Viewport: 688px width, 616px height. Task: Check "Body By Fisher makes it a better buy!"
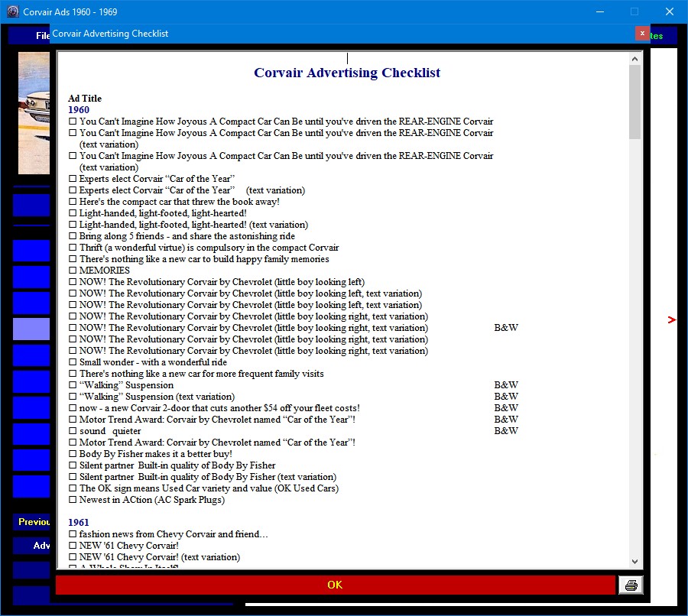pos(73,454)
